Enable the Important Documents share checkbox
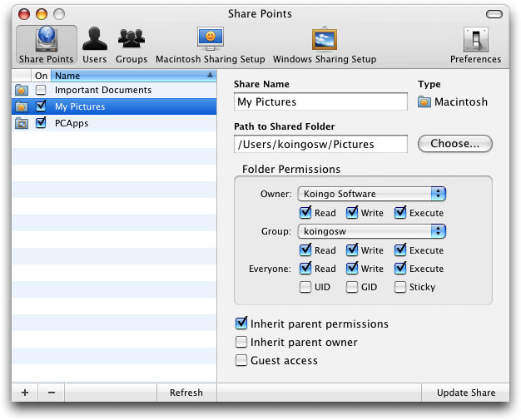 click(41, 90)
